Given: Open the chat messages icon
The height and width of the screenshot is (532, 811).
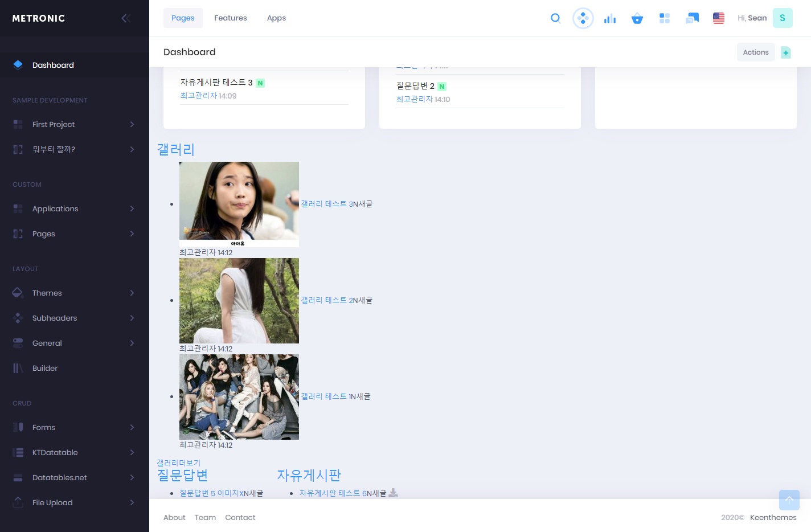Looking at the screenshot, I should [x=692, y=18].
